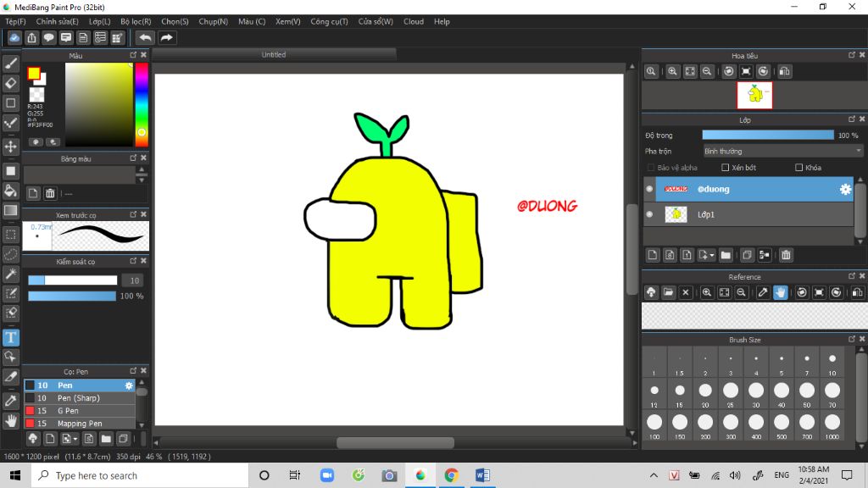Open the Cloud menu
This screenshot has height=488, width=868.
point(413,21)
